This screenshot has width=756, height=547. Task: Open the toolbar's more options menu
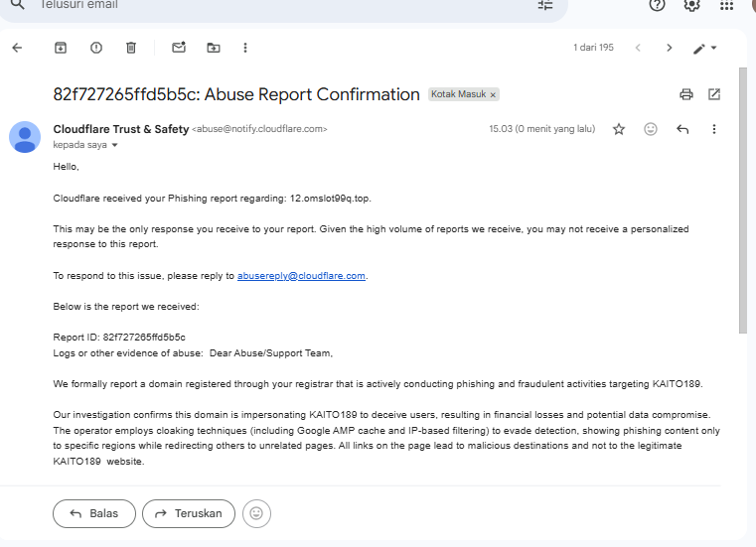click(245, 48)
